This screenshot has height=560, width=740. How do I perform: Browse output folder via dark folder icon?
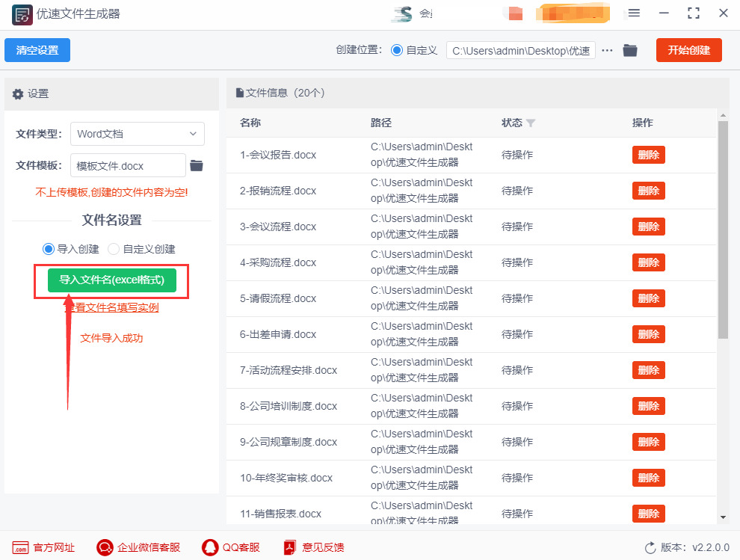tap(630, 50)
